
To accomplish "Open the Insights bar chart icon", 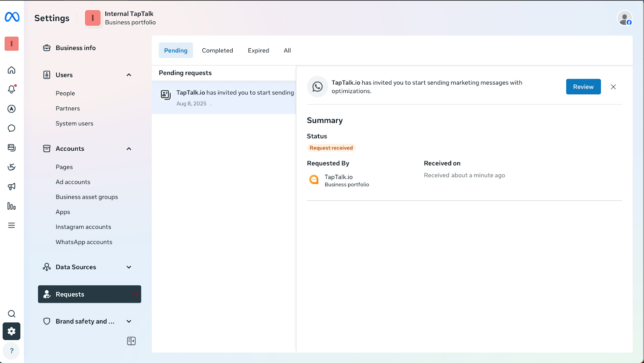I will (x=12, y=206).
